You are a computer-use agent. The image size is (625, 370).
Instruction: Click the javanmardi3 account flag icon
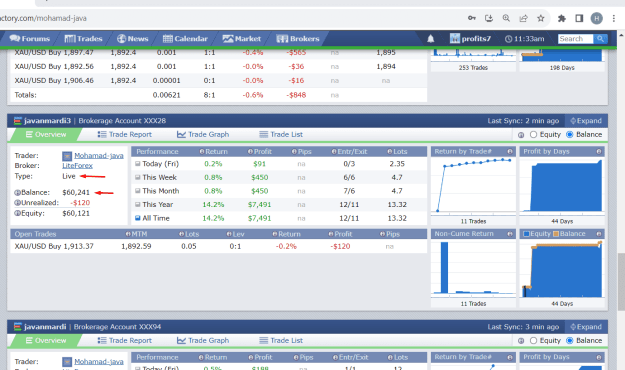18,121
